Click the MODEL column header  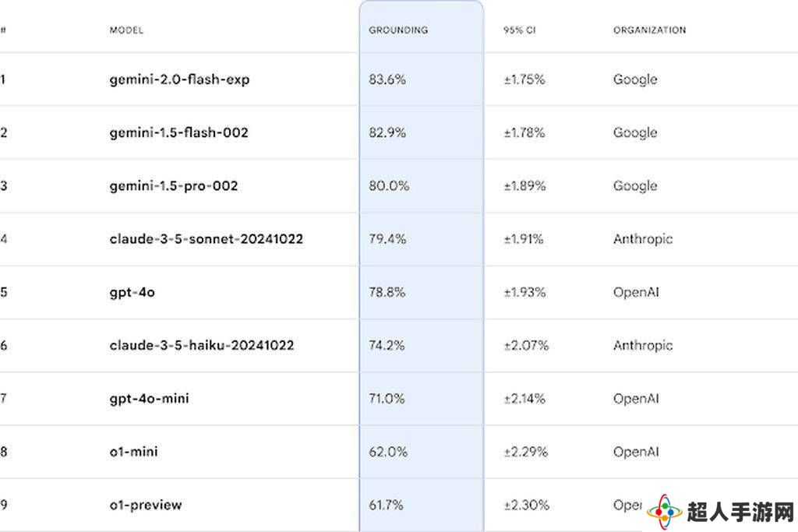(x=126, y=30)
